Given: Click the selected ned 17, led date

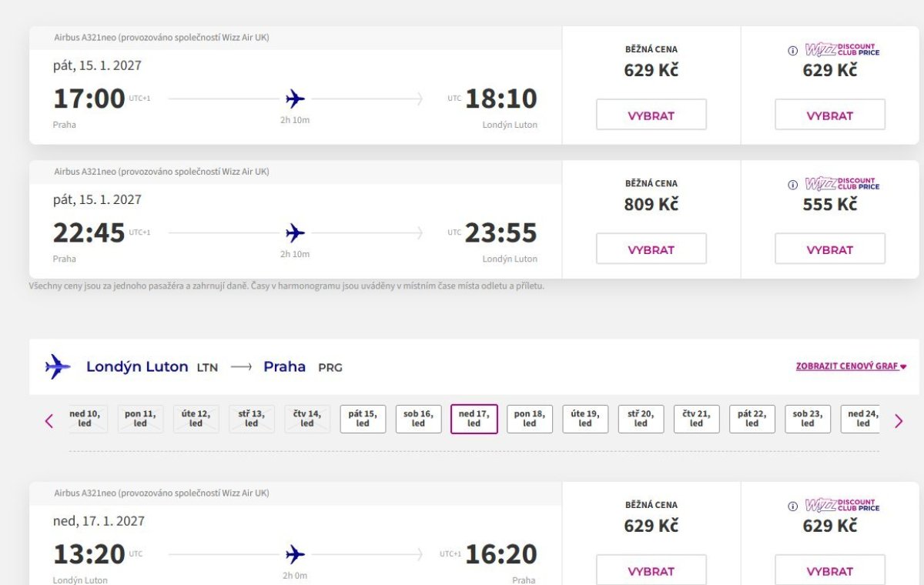Looking at the screenshot, I should [x=474, y=419].
